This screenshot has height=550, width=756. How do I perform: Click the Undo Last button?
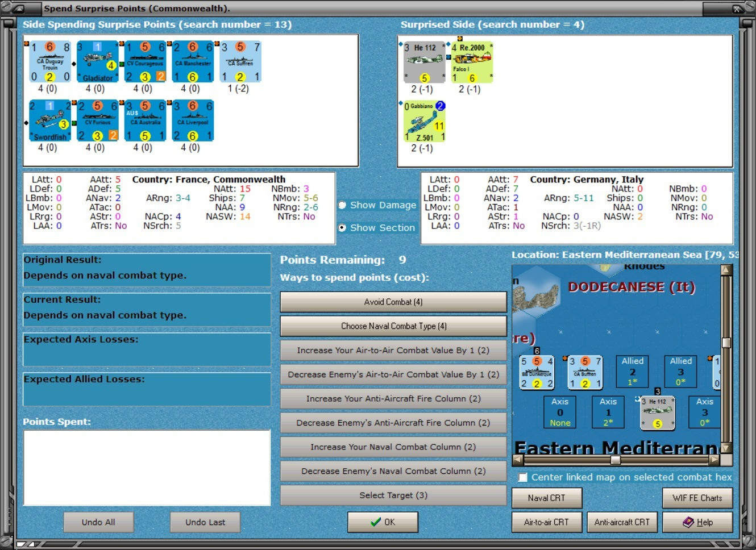[205, 522]
